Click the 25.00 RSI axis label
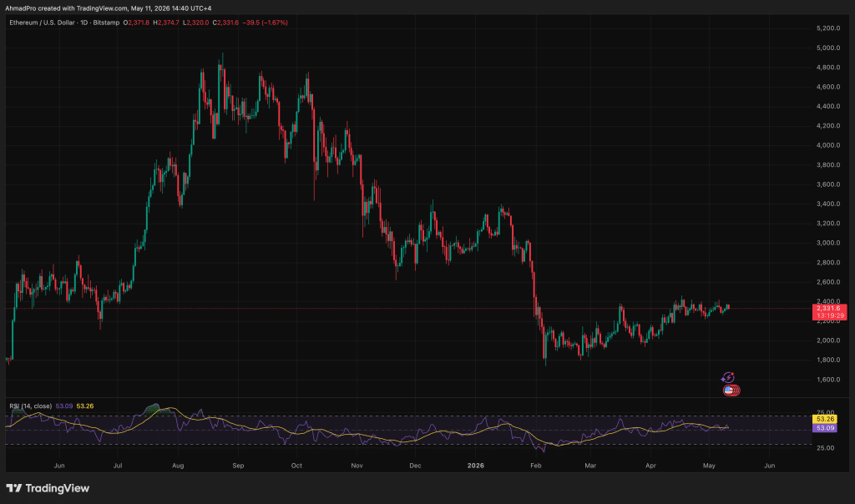The height and width of the screenshot is (504, 855). coord(826,448)
